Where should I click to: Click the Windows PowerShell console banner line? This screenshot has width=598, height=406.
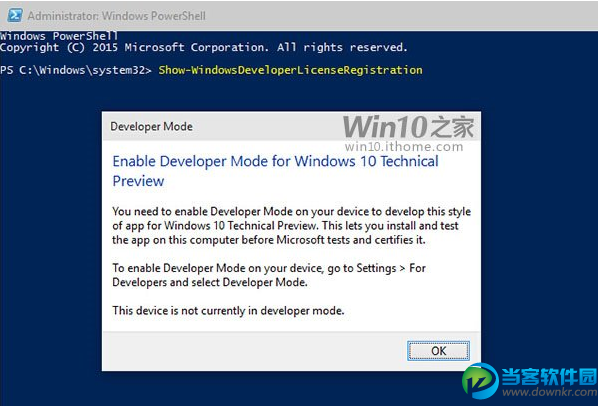[59, 36]
